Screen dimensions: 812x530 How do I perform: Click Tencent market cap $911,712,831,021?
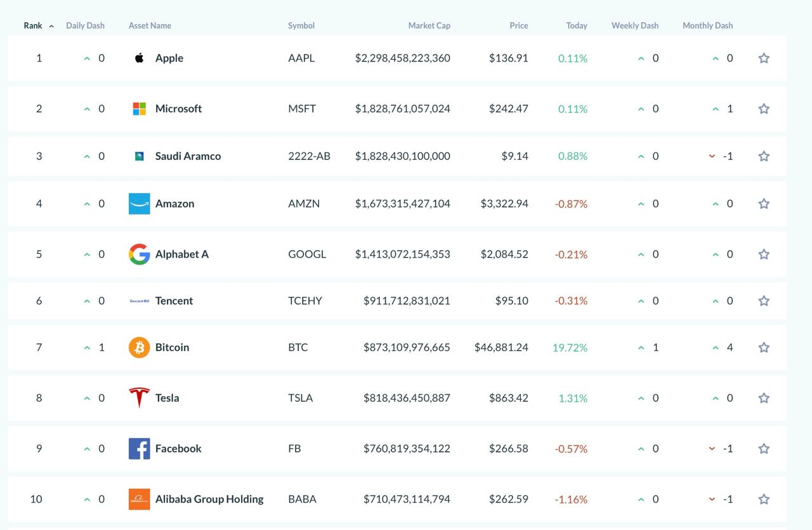coord(407,301)
